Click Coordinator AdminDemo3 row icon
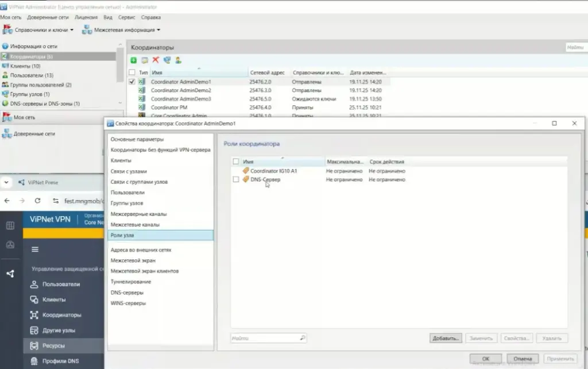 point(141,99)
